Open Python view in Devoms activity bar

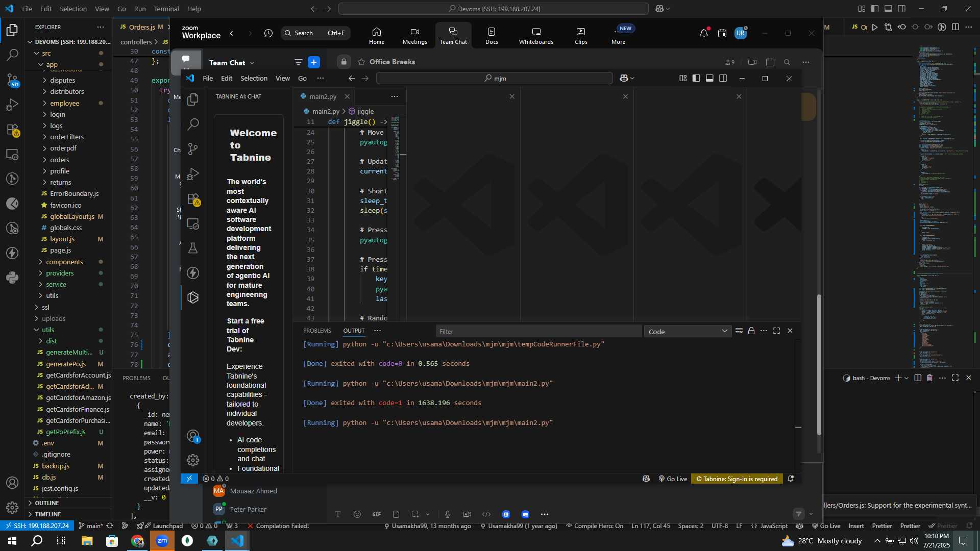(12, 278)
